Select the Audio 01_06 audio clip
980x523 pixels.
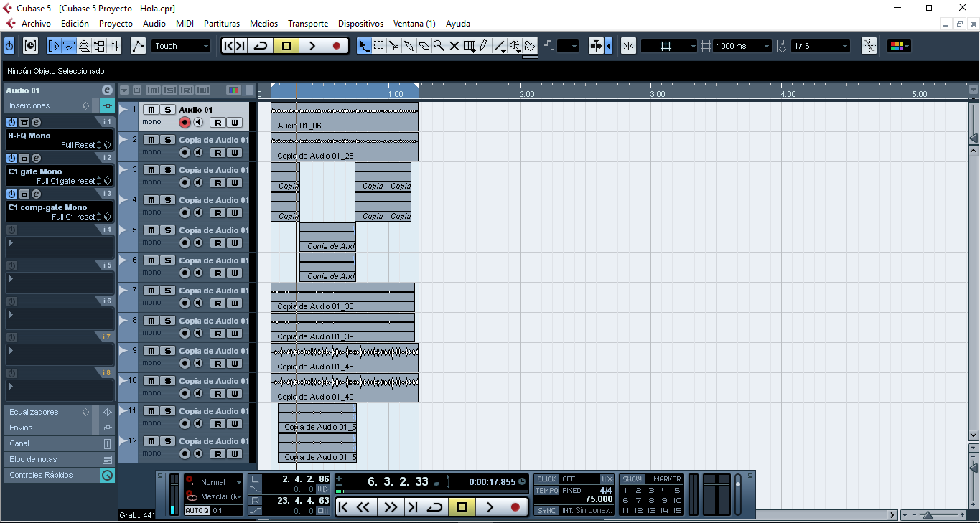345,116
